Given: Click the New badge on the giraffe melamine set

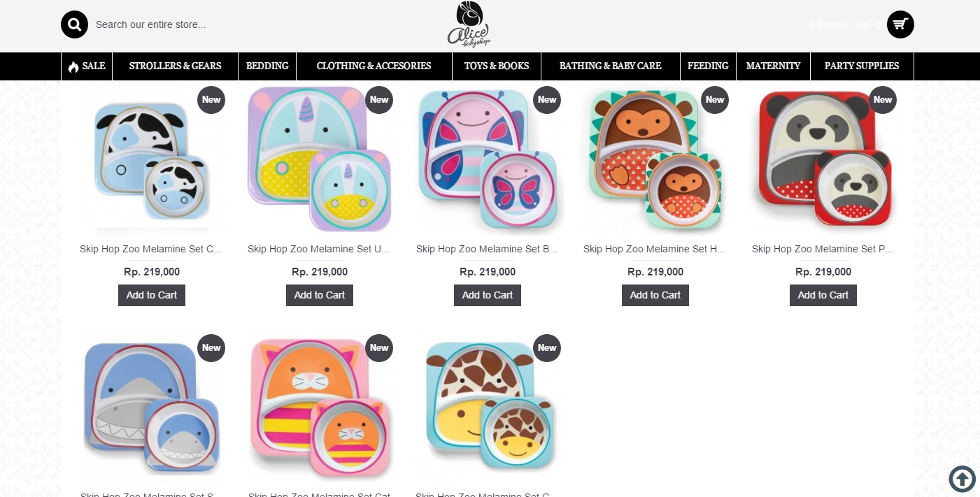Looking at the screenshot, I should (x=547, y=348).
